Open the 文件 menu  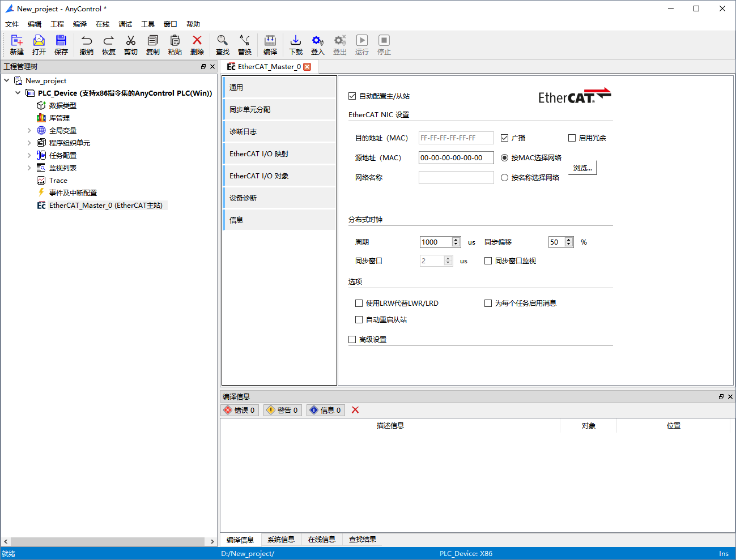point(12,24)
